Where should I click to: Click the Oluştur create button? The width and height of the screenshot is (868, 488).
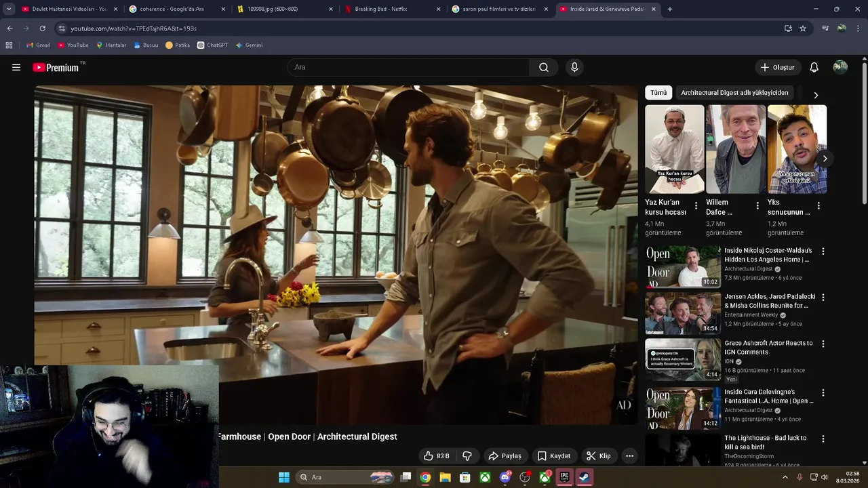777,67
